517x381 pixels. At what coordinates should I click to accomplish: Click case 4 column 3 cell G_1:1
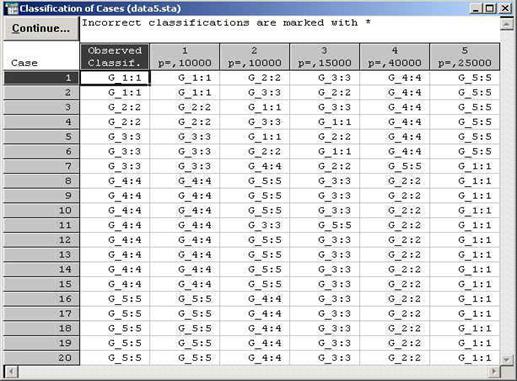tap(325, 122)
